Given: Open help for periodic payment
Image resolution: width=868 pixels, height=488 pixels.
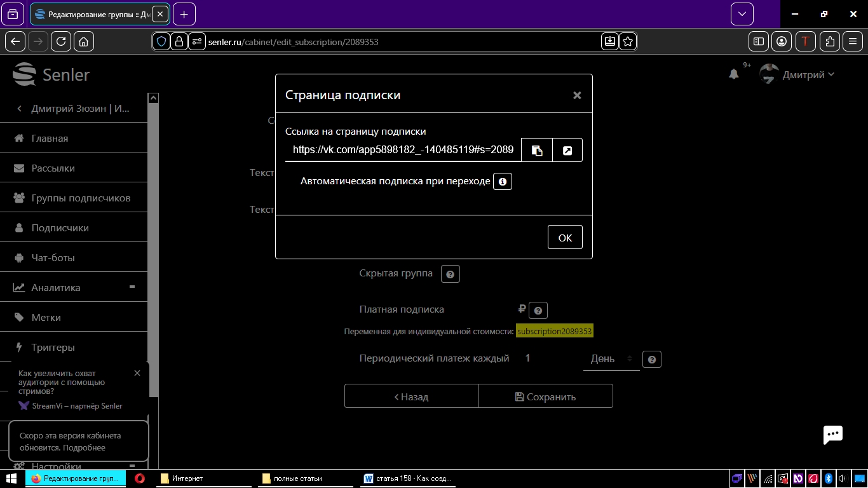Looking at the screenshot, I should [651, 359].
